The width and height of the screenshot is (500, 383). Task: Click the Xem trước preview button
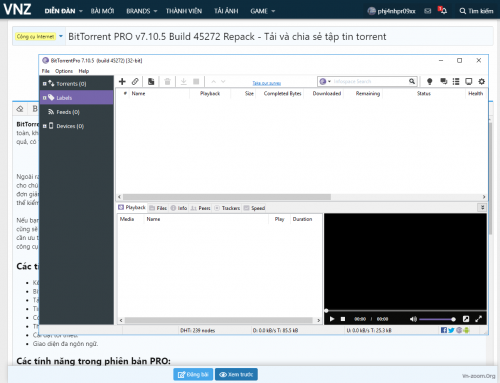pos(236,374)
